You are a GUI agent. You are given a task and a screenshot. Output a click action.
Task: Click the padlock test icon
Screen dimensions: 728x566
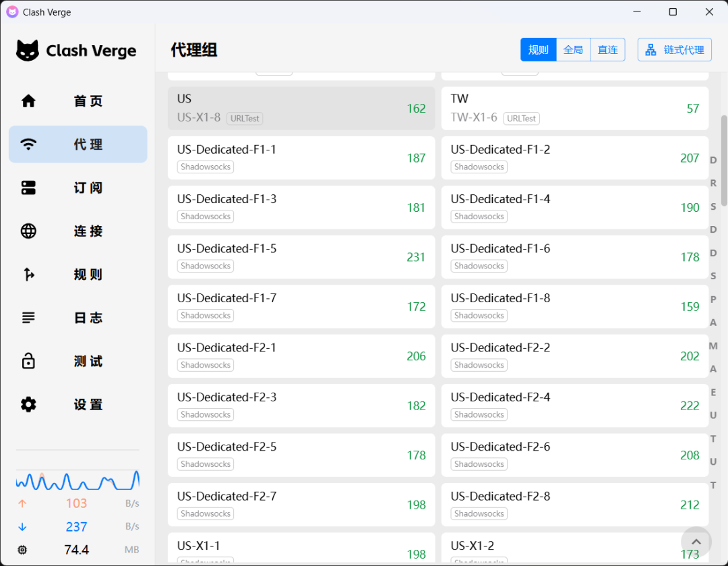(x=28, y=362)
